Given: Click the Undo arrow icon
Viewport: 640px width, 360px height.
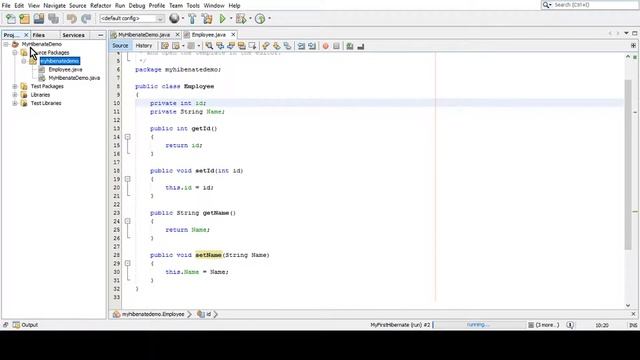Looking at the screenshot, I should pyautogui.click(x=72, y=18).
